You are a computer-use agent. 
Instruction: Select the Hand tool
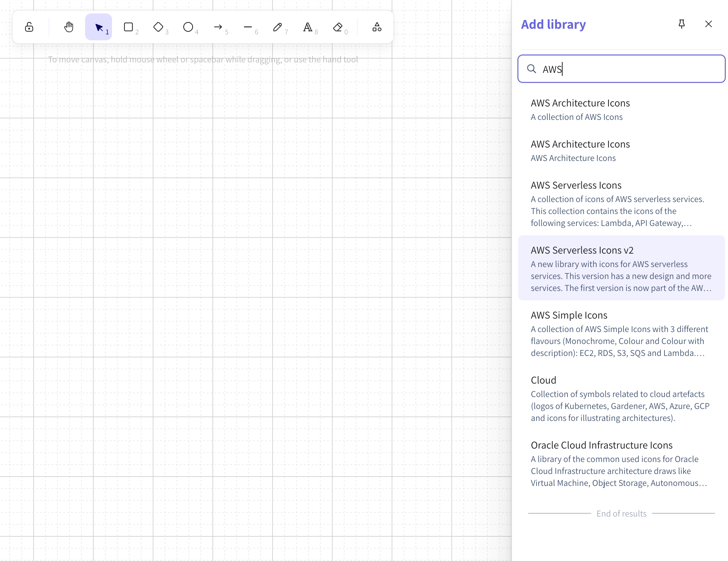(x=68, y=27)
